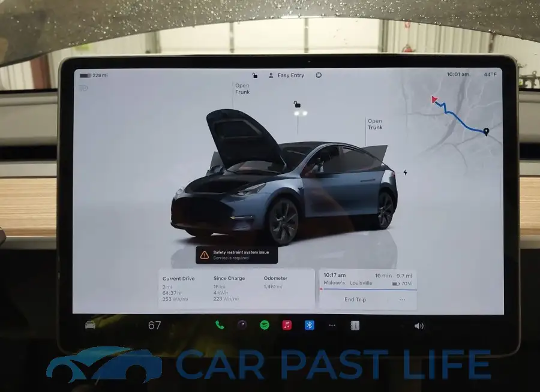Launch Spotify from the bottom bar
Screen dimensions: 540x392
[x=265, y=325]
